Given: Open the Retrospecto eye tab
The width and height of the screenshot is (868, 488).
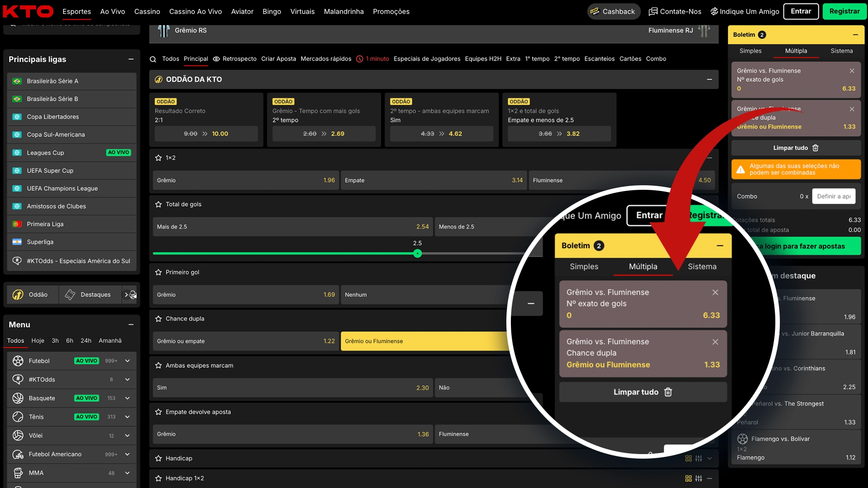Looking at the screenshot, I should pyautogui.click(x=235, y=59).
